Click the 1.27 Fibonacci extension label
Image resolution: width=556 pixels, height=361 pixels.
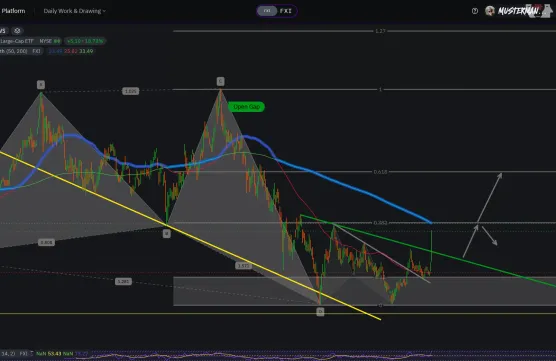coord(380,31)
